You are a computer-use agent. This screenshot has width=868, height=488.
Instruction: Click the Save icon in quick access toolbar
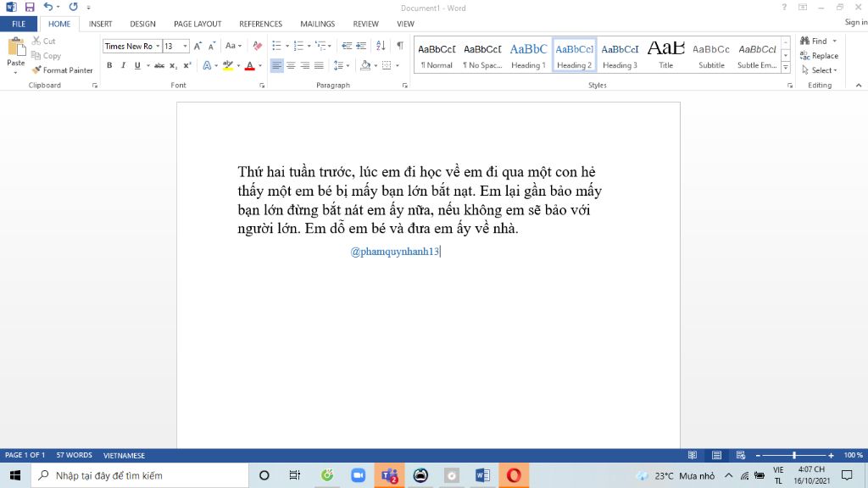click(x=30, y=7)
